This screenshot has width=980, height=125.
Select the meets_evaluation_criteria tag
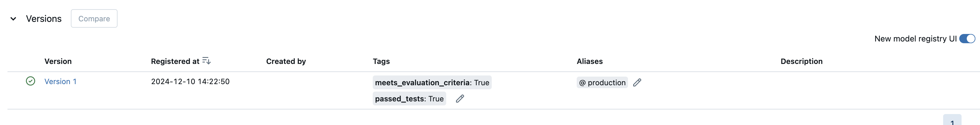pyautogui.click(x=432, y=82)
